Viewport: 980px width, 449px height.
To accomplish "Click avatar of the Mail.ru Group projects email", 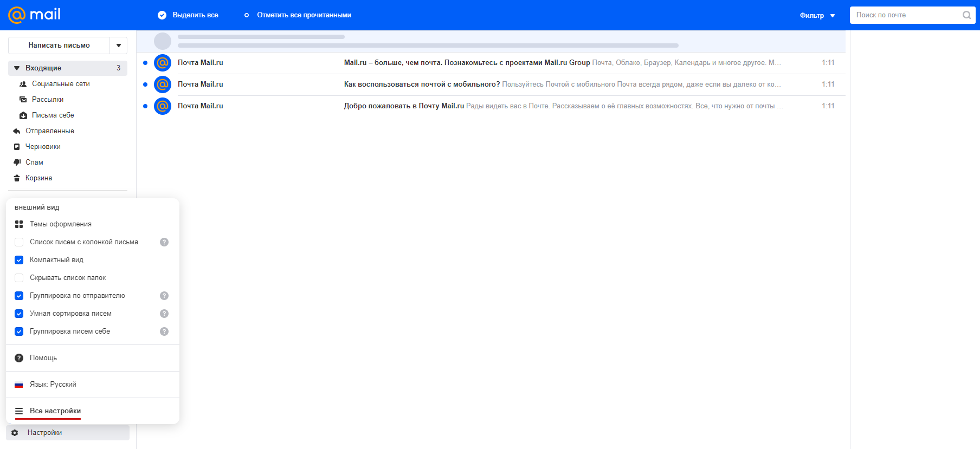I will [163, 63].
